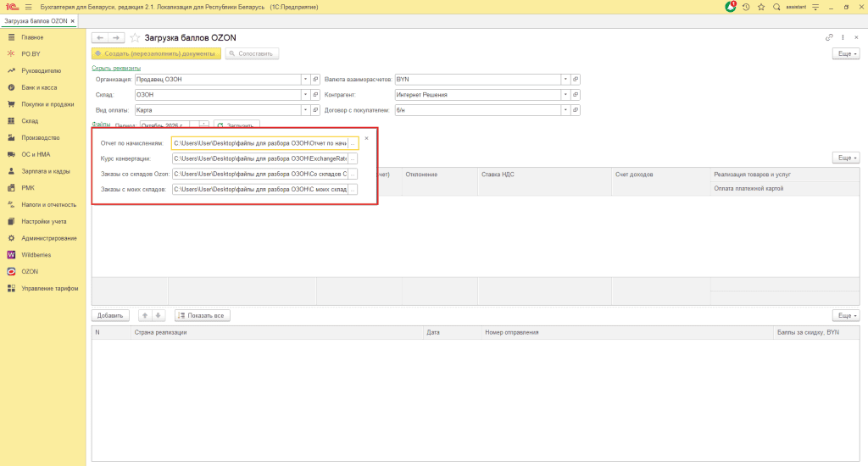Open linked item button next to Контрагент field
Image resolution: width=868 pixels, height=466 pixels.
pyautogui.click(x=576, y=95)
